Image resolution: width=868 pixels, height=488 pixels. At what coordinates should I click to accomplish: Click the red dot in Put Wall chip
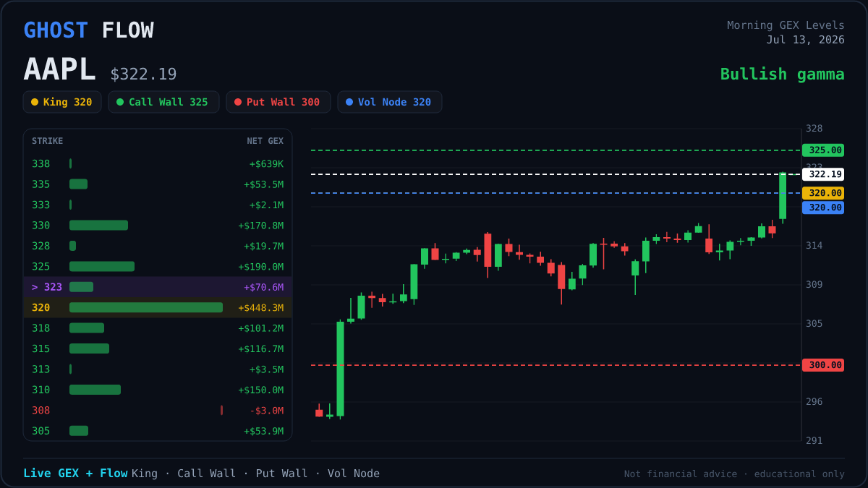point(238,102)
